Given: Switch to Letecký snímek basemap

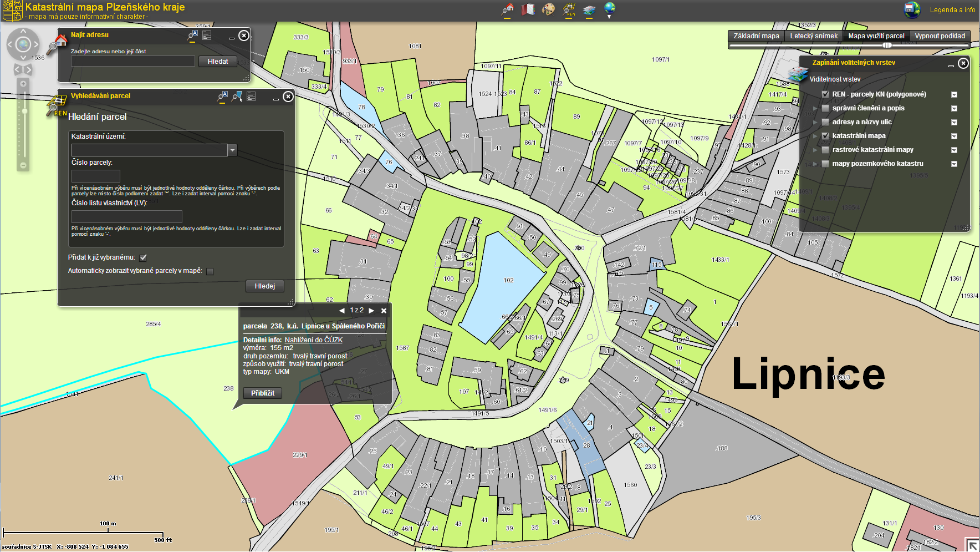Looking at the screenshot, I should (x=814, y=36).
